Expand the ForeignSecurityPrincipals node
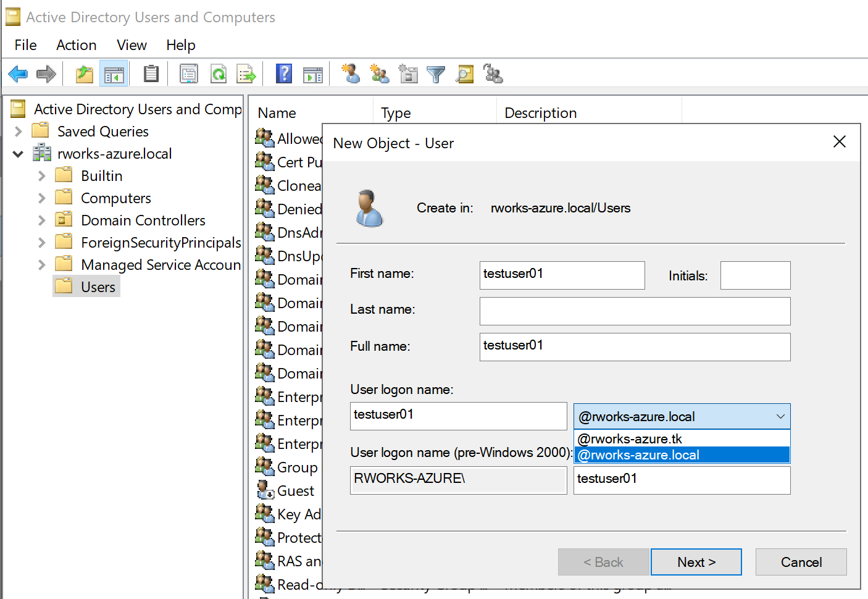The width and height of the screenshot is (868, 599). (x=42, y=243)
